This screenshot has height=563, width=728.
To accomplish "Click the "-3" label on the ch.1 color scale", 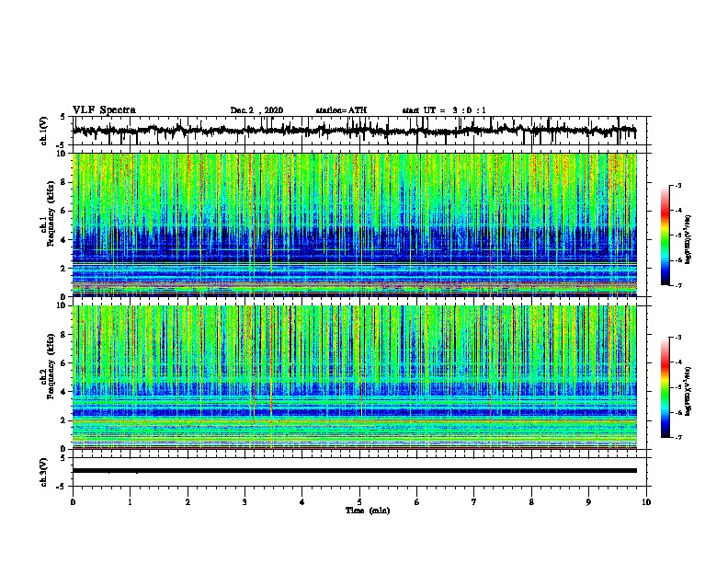I will click(678, 186).
